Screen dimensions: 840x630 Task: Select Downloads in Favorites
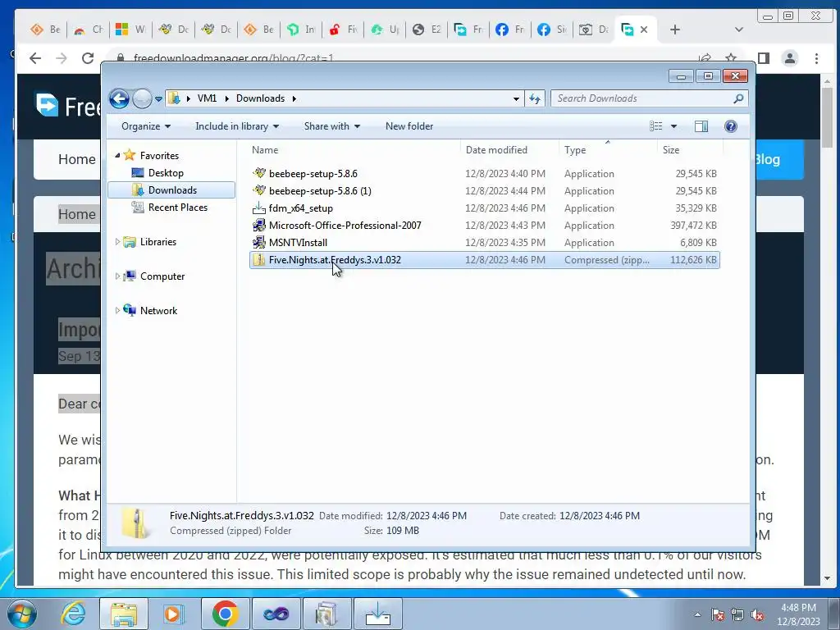pos(172,190)
